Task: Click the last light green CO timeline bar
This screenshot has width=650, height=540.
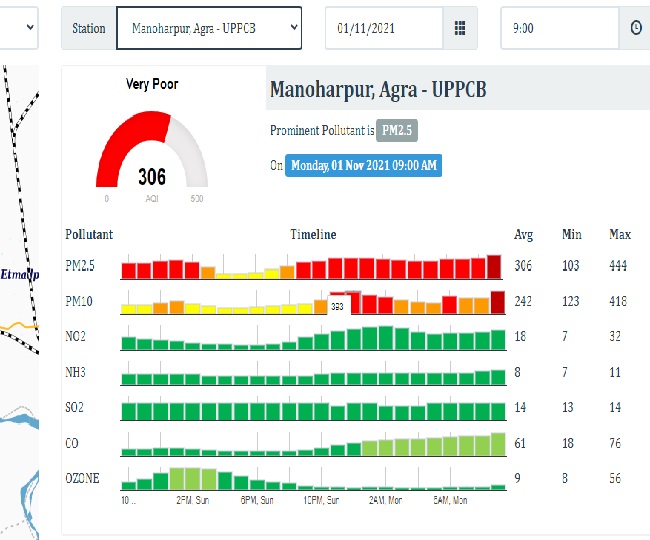Action: pyautogui.click(x=498, y=445)
